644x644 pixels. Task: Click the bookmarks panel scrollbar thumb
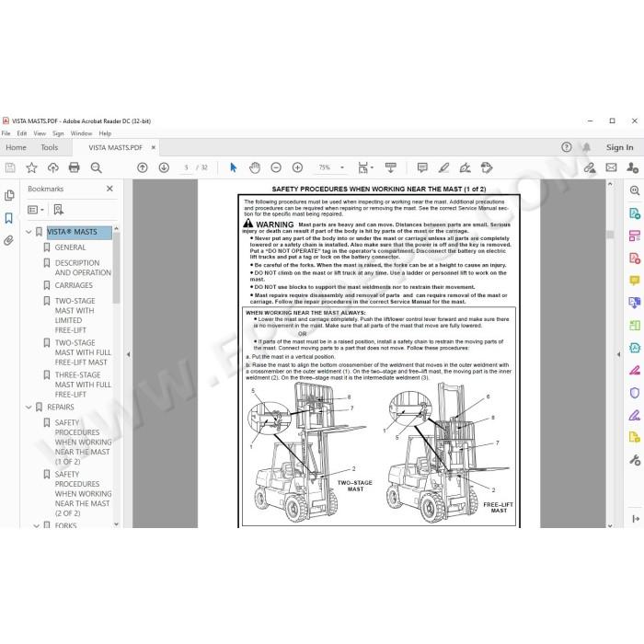(116, 269)
